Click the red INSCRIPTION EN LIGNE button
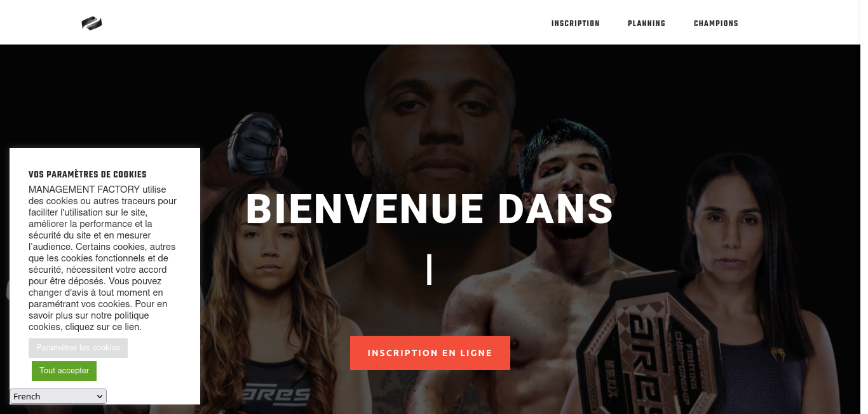 pos(430,353)
